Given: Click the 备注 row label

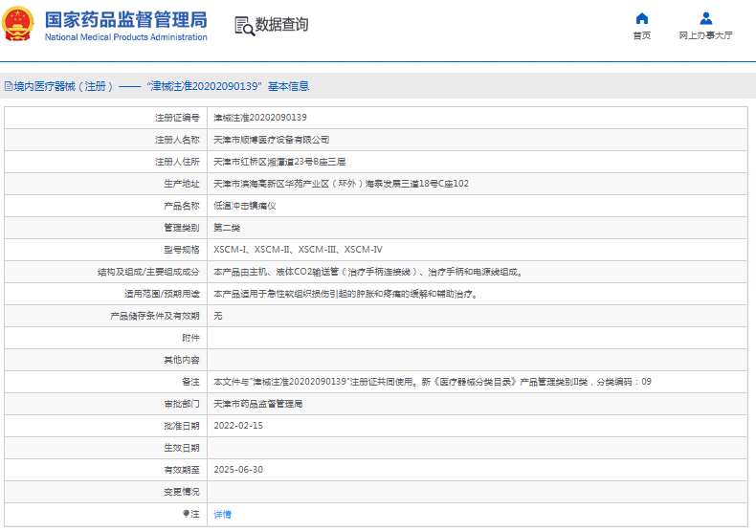Looking at the screenshot, I should coord(190,382).
